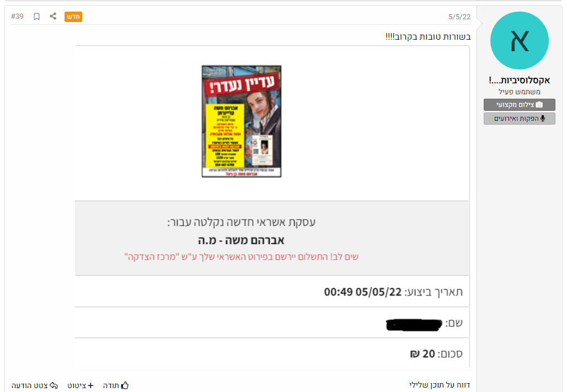567x392 pixels.
Task: Click the reply arrow icon for צטט הודעה
Action: click(x=54, y=385)
